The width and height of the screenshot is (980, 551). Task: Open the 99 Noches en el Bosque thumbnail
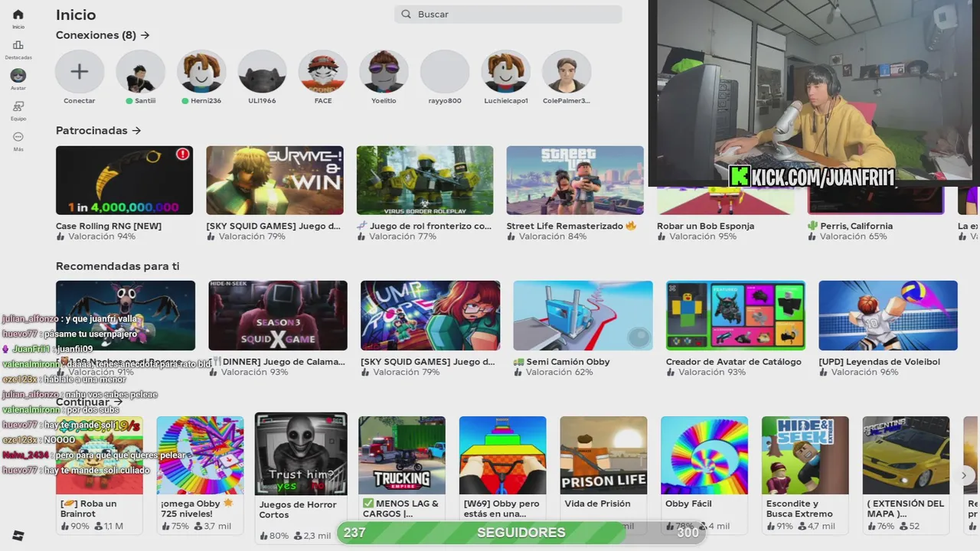pyautogui.click(x=126, y=315)
